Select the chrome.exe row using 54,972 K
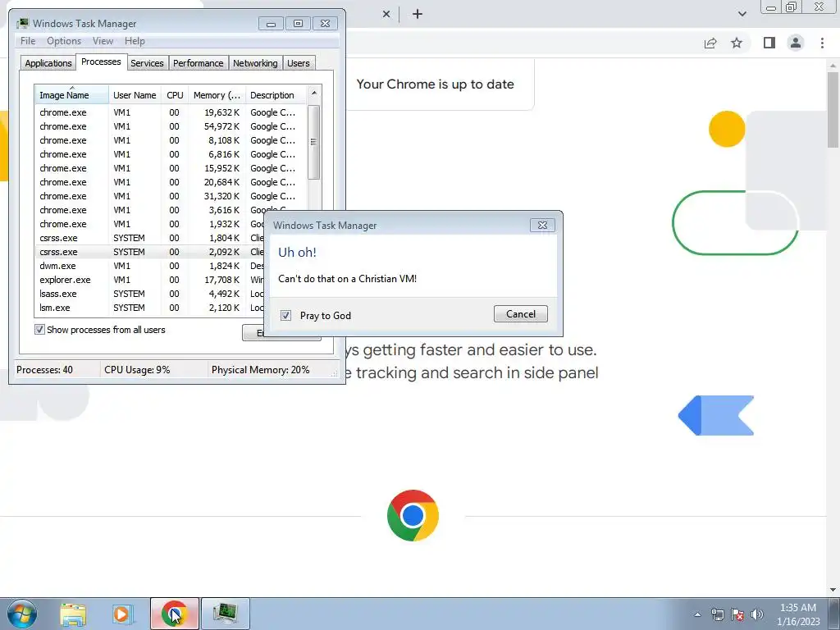The height and width of the screenshot is (630, 840). [171, 126]
